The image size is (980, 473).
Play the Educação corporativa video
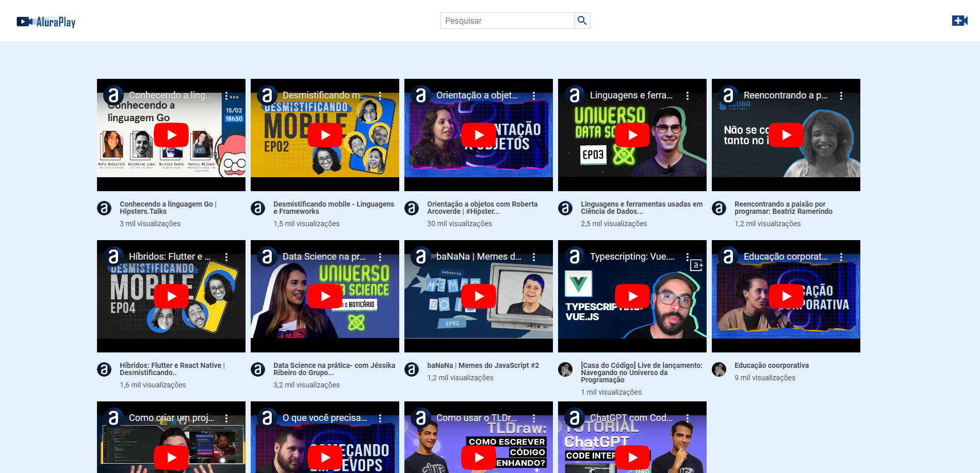786,296
